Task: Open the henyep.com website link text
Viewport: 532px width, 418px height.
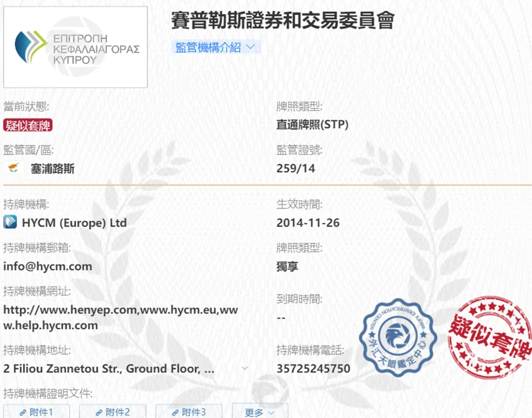Action: click(x=70, y=310)
